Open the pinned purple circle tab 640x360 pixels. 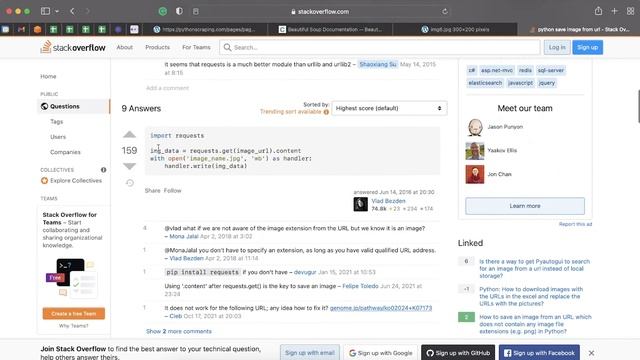tap(118, 29)
